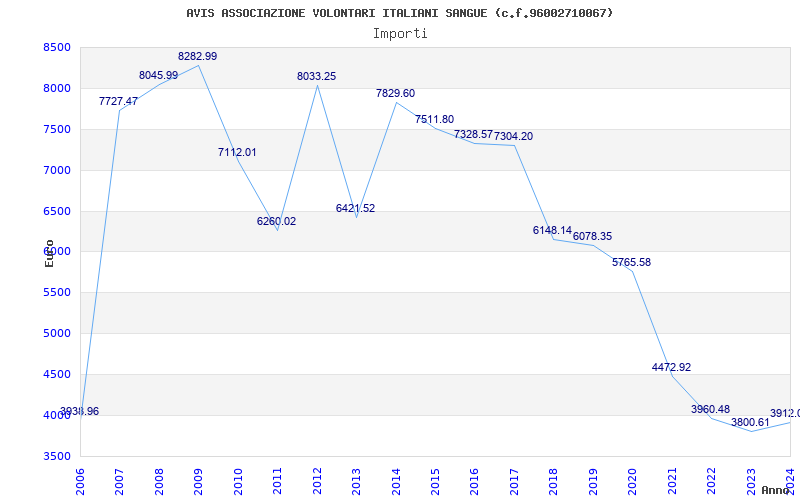This screenshot has height=500, width=800.
Task: Select the 6078.35 value label
Action: coord(592,237)
